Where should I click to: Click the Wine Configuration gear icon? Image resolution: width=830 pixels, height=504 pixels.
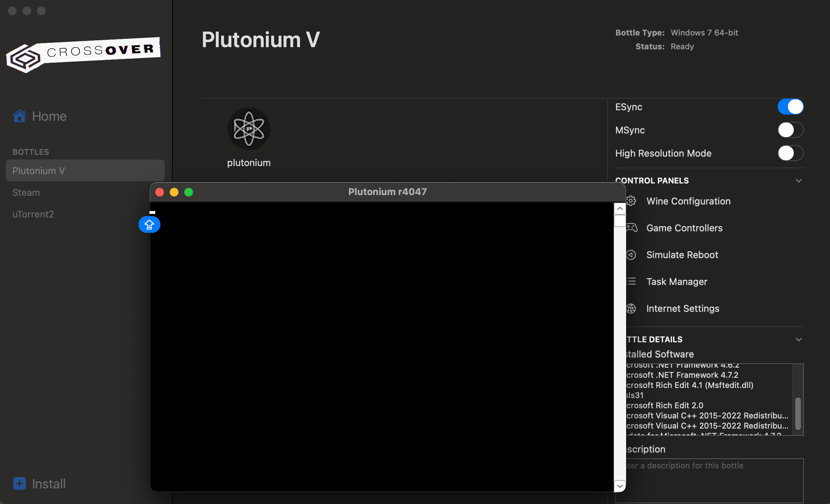point(631,201)
